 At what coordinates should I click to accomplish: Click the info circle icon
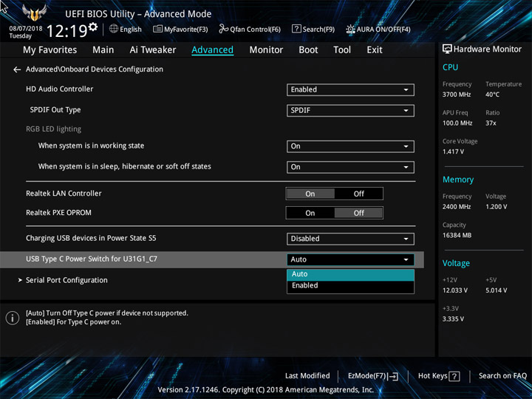pyautogui.click(x=13, y=318)
